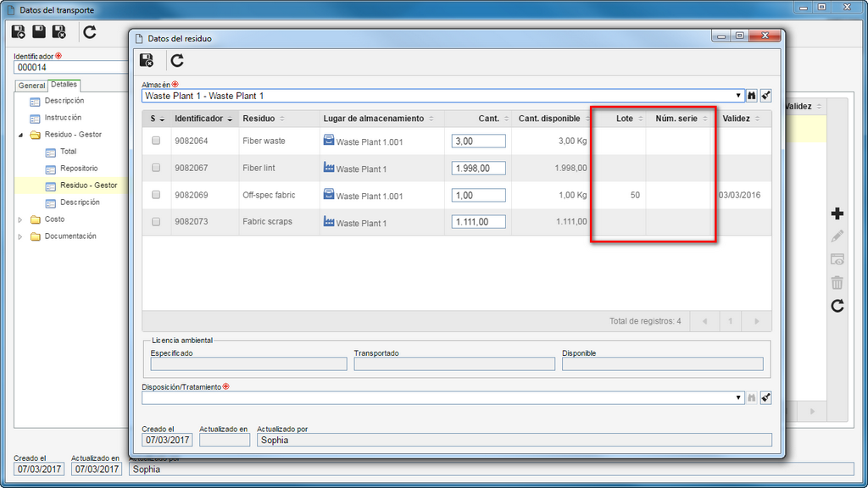Click save-and-exit icon in Datos del transporte toolbar

coord(59,32)
